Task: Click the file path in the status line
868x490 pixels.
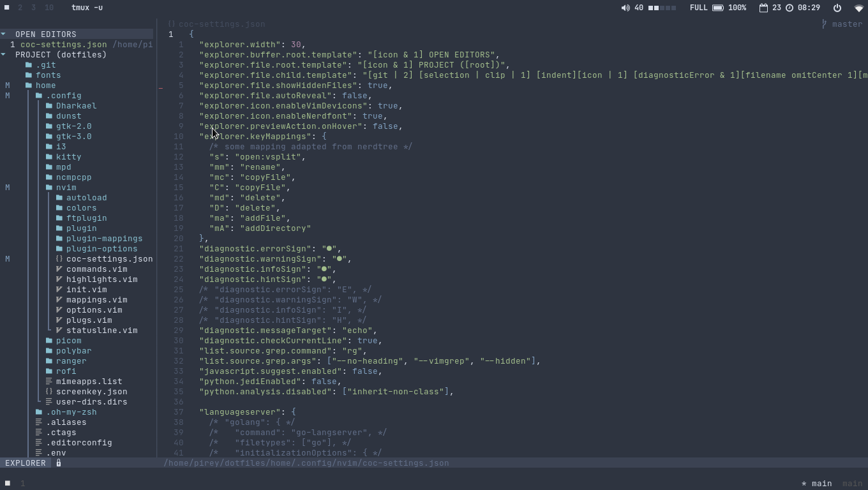Action: click(x=306, y=463)
